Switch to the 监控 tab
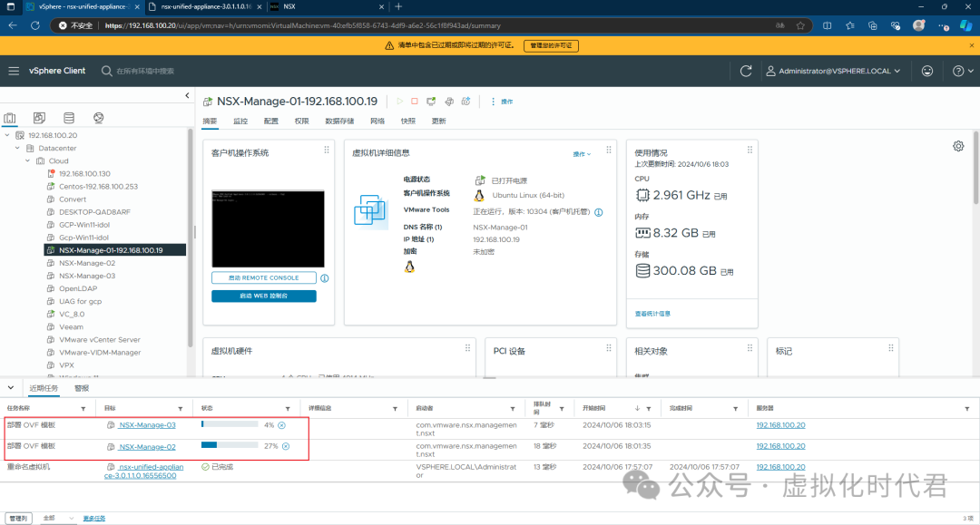Screen dimensions: 980x525 (240, 122)
